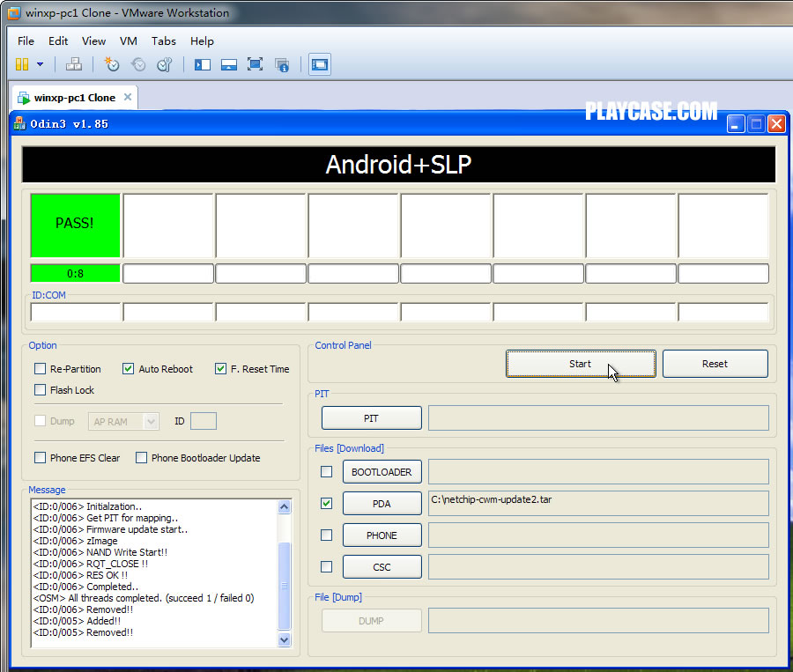793x672 pixels.
Task: Click the Send Ctrl+Alt+Del icon
Action: [x=74, y=64]
